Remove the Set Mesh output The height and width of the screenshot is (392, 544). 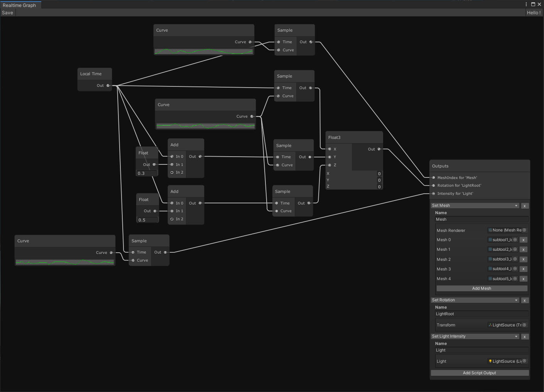pyautogui.click(x=525, y=206)
